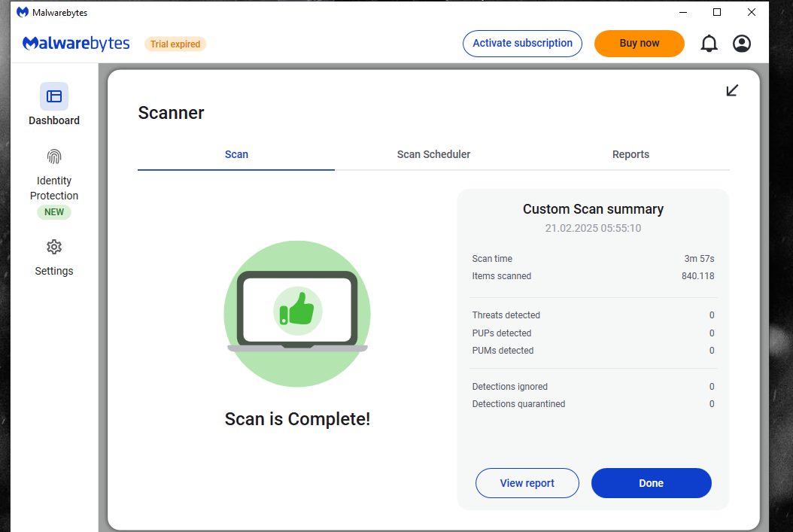Click the 3m 57s value
The image size is (793, 532).
pyautogui.click(x=699, y=258)
